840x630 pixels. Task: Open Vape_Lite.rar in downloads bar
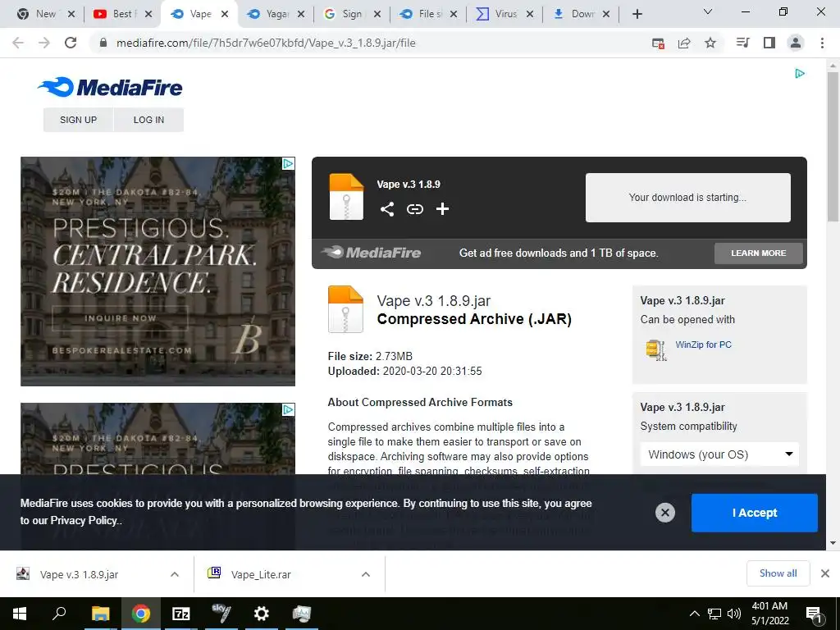click(x=261, y=574)
